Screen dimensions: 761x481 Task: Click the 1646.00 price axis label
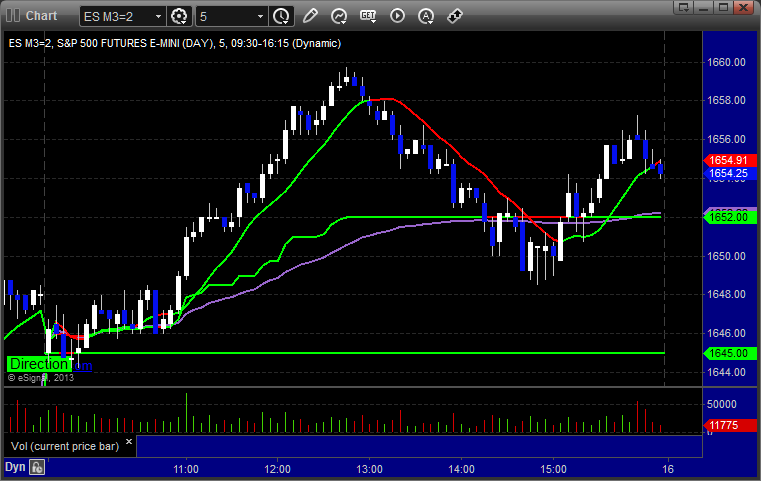[726, 333]
